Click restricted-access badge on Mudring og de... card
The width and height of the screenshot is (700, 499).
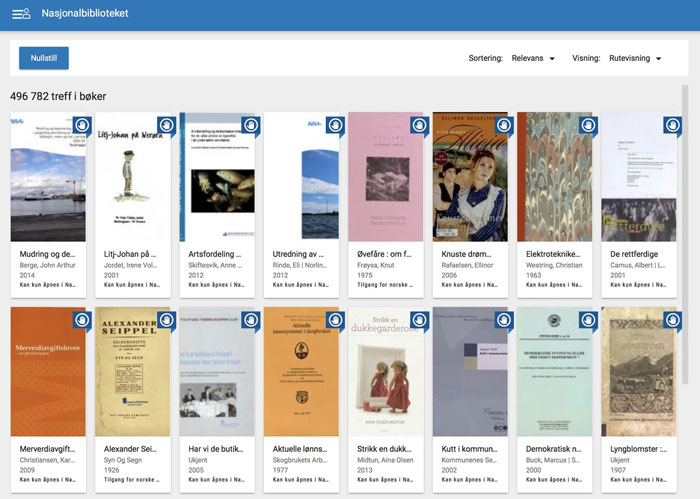pos(82,126)
